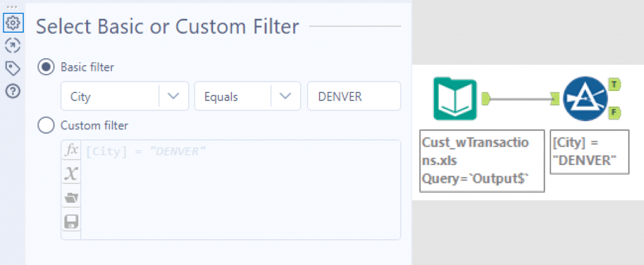Open the X columns and constants list
The image size is (644, 265).
click(x=71, y=174)
